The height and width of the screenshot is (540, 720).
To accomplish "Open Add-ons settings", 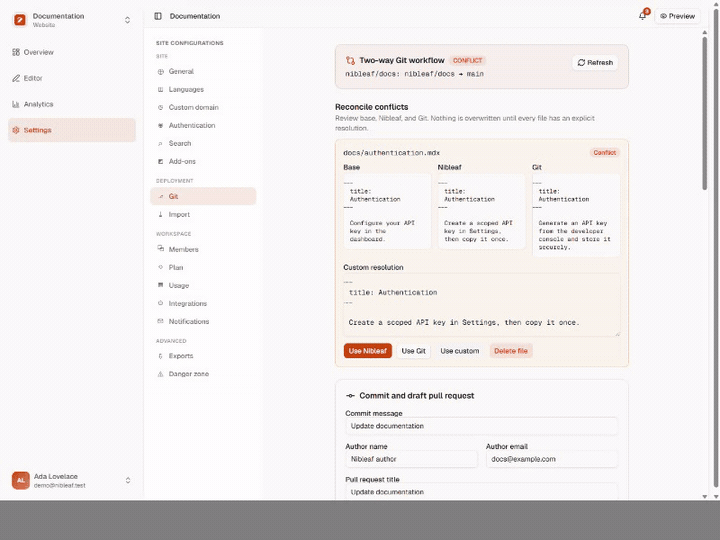I will (x=203, y=162).
